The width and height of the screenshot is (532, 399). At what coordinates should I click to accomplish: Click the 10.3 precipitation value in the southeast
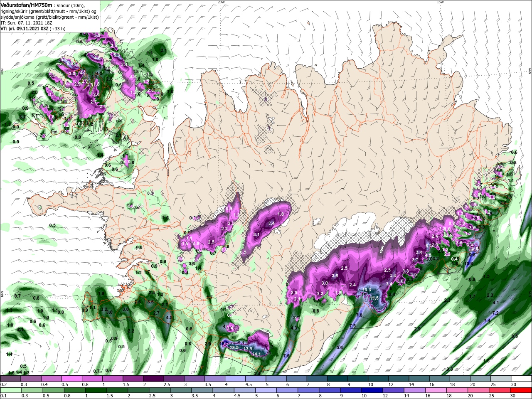(x=367, y=290)
